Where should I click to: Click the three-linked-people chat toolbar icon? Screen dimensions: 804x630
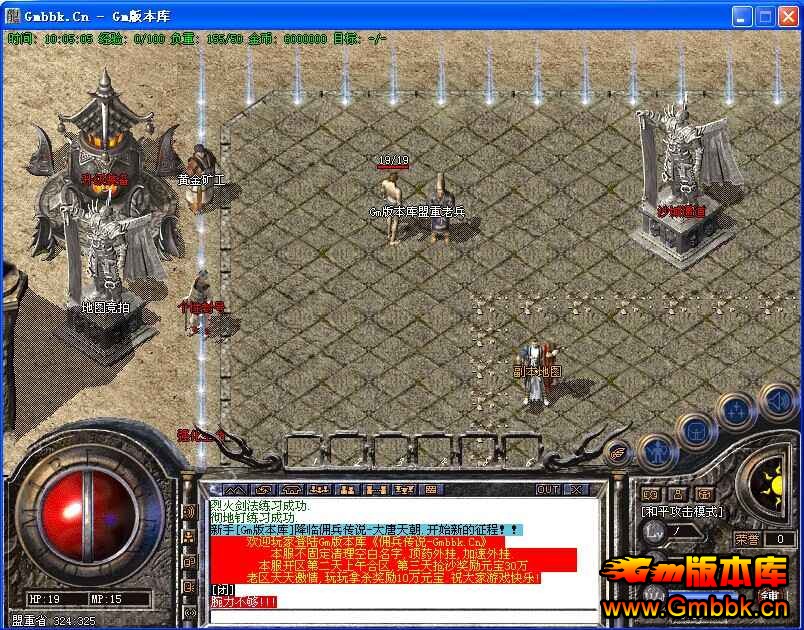(x=319, y=490)
